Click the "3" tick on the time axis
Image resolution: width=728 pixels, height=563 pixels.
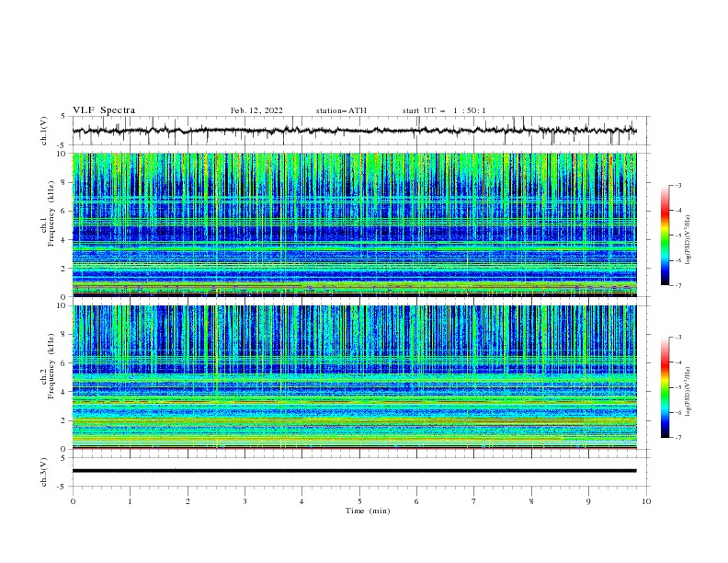[245, 501]
